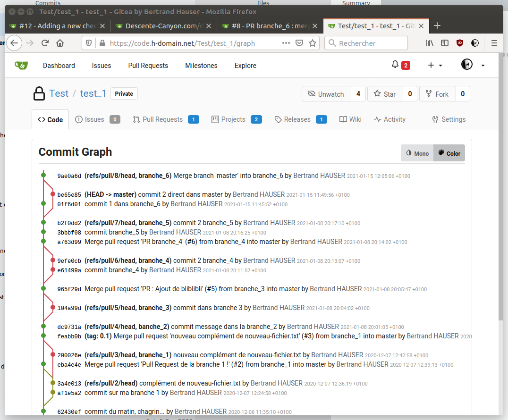The image size is (508, 420).
Task: Toggle sidebar view icon in toolbar
Action: click(445, 43)
